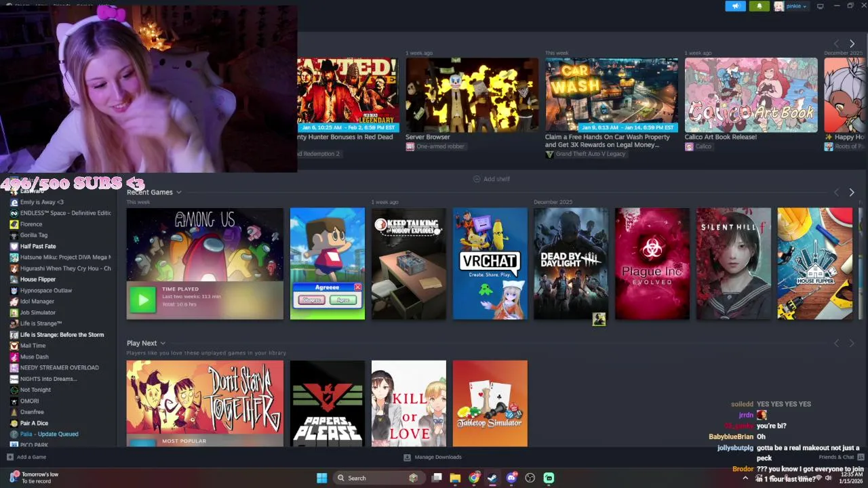The width and height of the screenshot is (868, 488).
Task: Select NiGHTS Into Dreams in list
Action: click(x=48, y=379)
